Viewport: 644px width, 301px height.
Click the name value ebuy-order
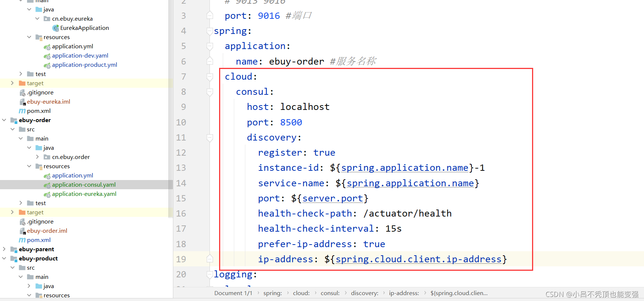click(297, 62)
